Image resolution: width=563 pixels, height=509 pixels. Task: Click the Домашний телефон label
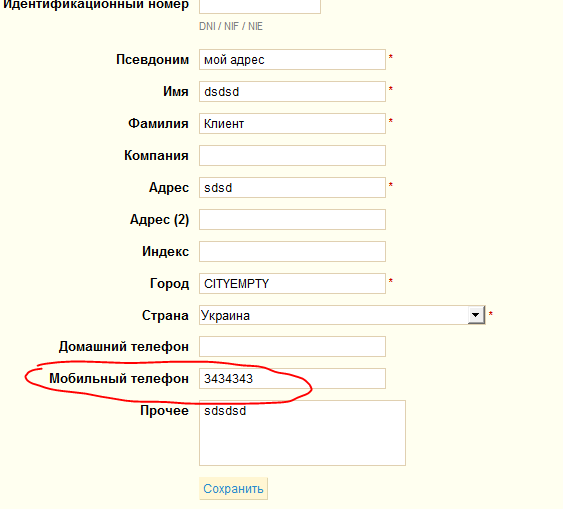click(x=124, y=346)
